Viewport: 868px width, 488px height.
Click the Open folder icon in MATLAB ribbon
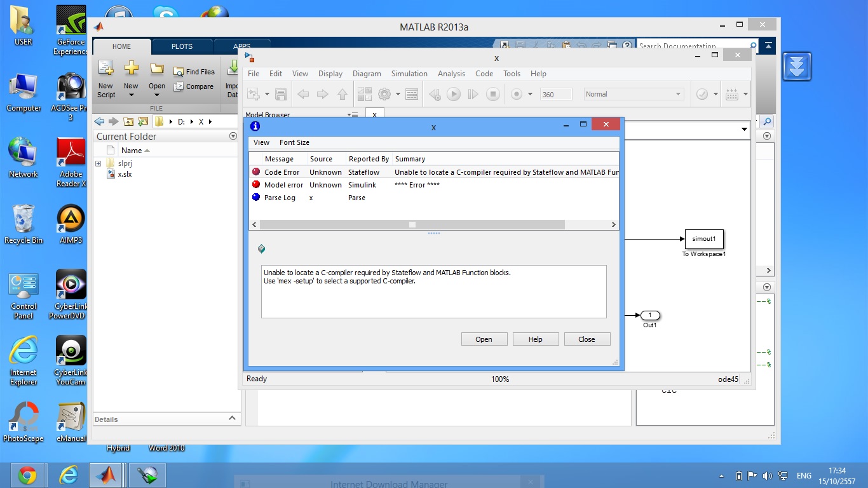click(x=157, y=69)
